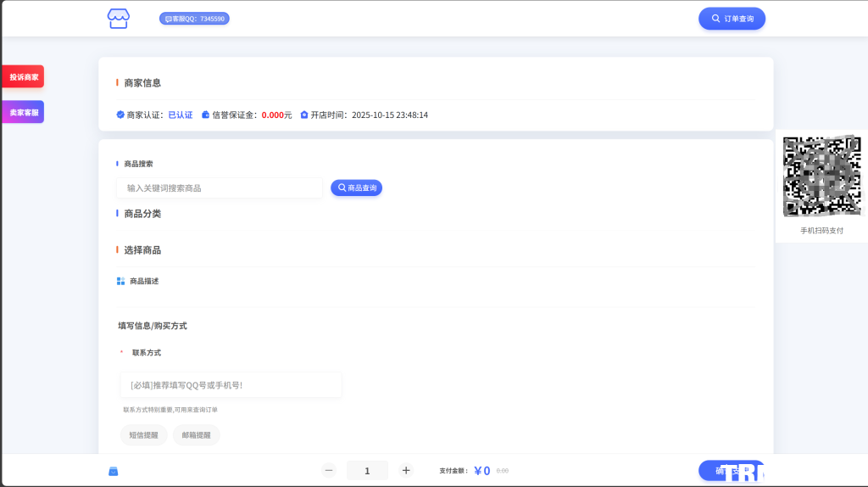
Task: Open 订单查询 order lookup
Action: [732, 19]
